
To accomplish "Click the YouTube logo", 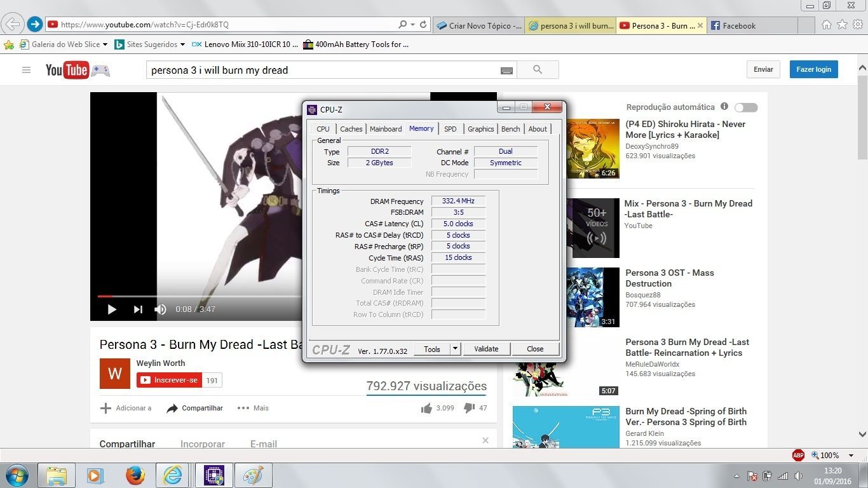I will pyautogui.click(x=67, y=70).
